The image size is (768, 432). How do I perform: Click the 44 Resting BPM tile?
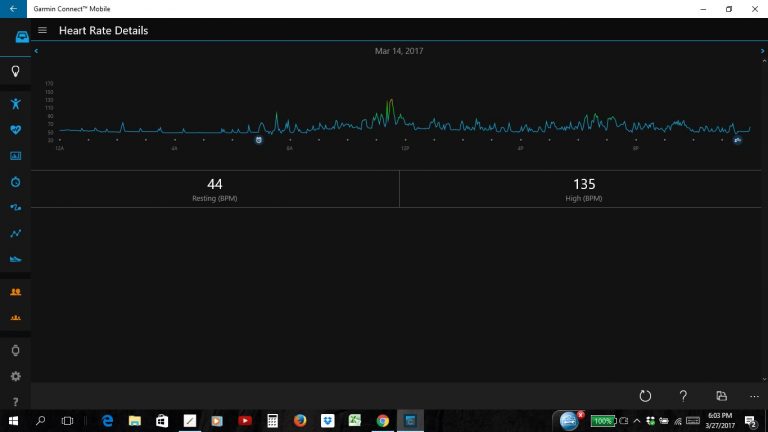[x=214, y=188]
